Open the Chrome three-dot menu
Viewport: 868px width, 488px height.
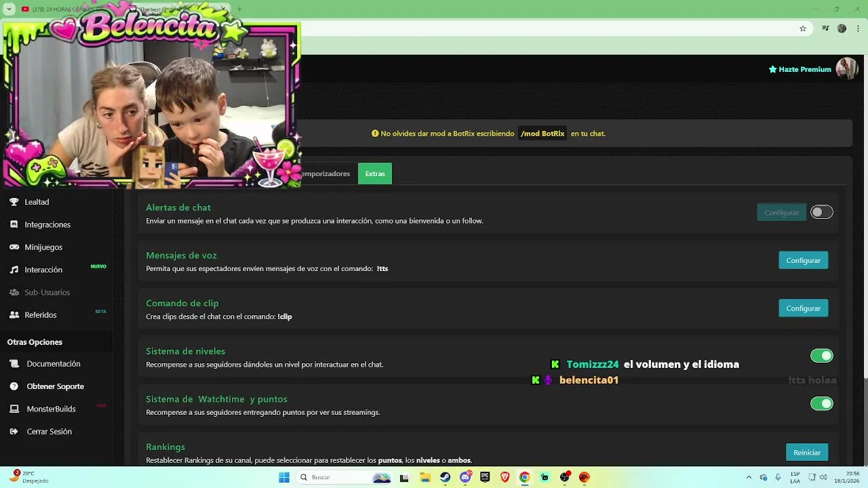click(x=857, y=28)
